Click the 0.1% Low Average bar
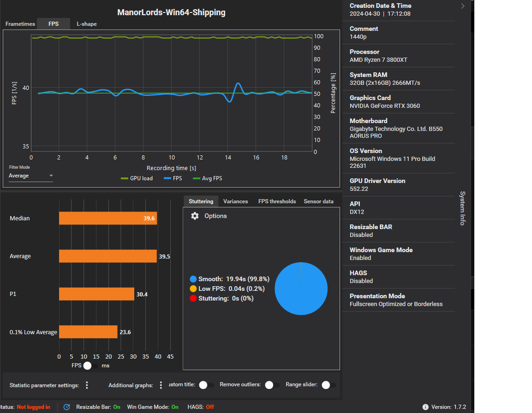Screen dimensions: 532x413 click(88, 332)
